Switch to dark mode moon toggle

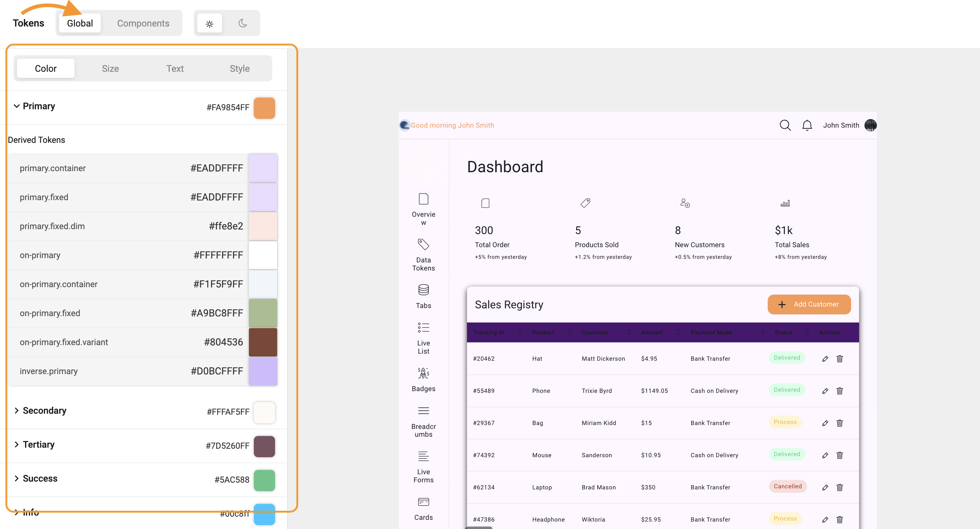pyautogui.click(x=243, y=24)
